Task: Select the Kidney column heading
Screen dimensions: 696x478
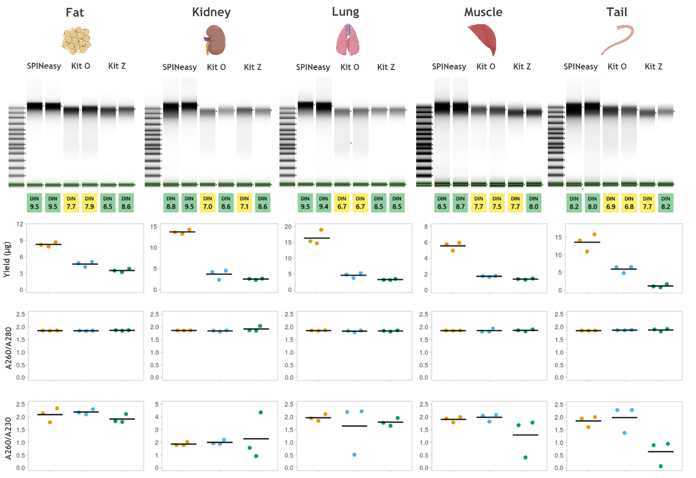Action: [x=211, y=12]
